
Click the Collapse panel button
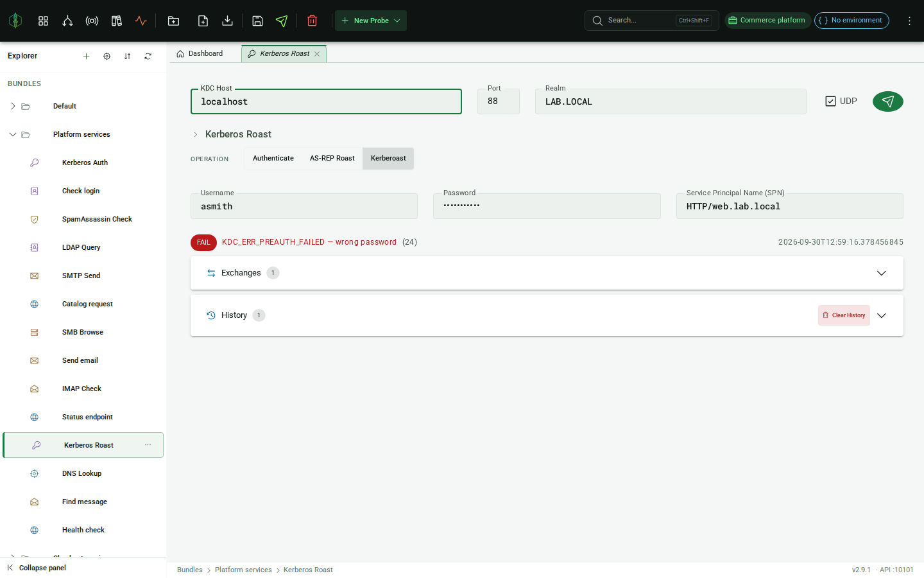coord(37,568)
